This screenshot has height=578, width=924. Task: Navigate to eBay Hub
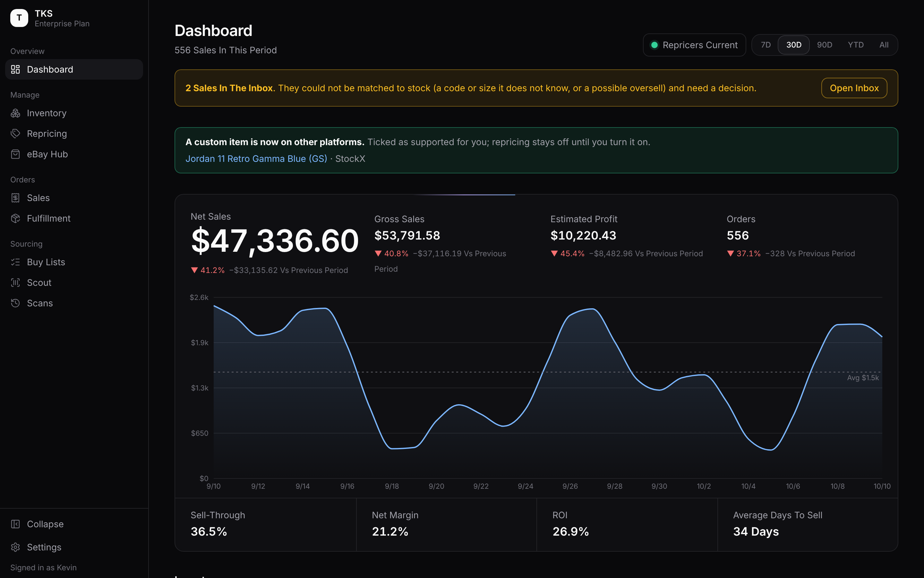[74, 154]
